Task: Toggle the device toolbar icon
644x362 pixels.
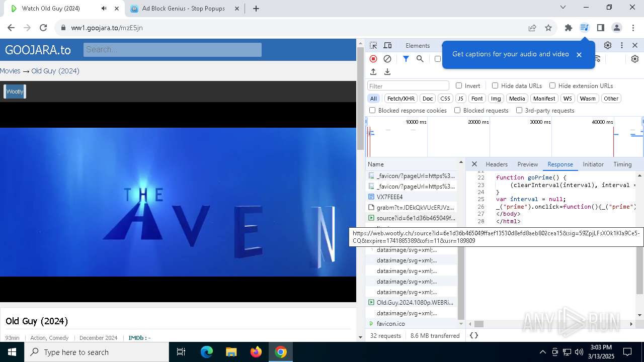Action: [387, 45]
